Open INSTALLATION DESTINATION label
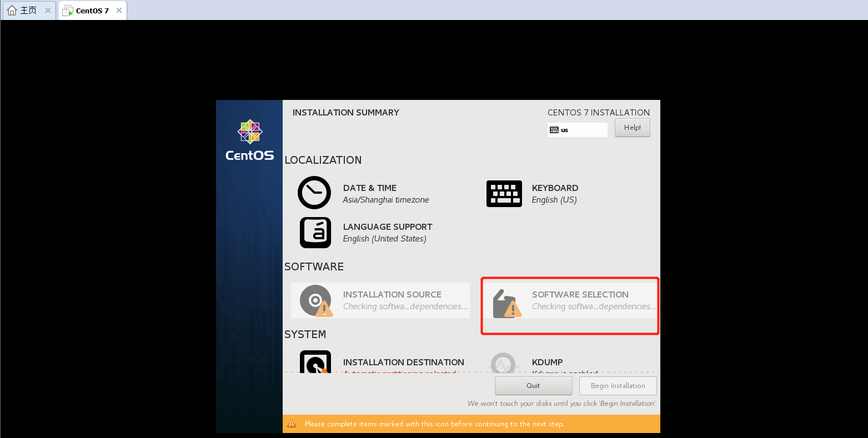 pyautogui.click(x=404, y=362)
